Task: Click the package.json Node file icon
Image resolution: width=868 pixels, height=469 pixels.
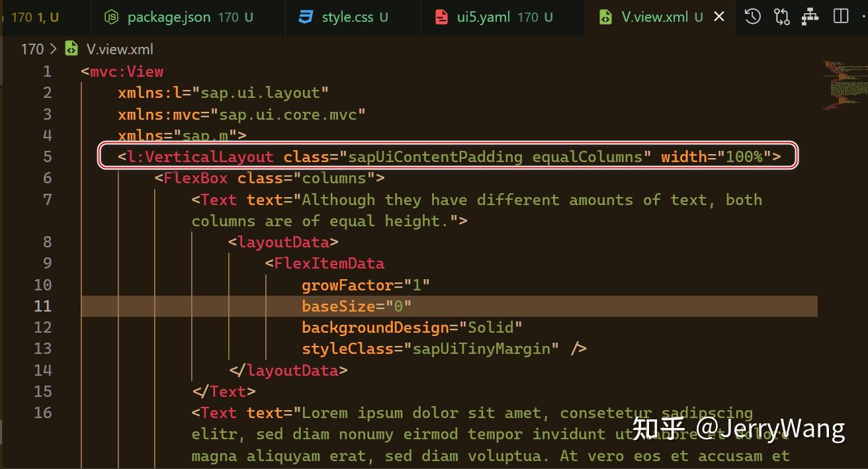Action: pos(112,17)
